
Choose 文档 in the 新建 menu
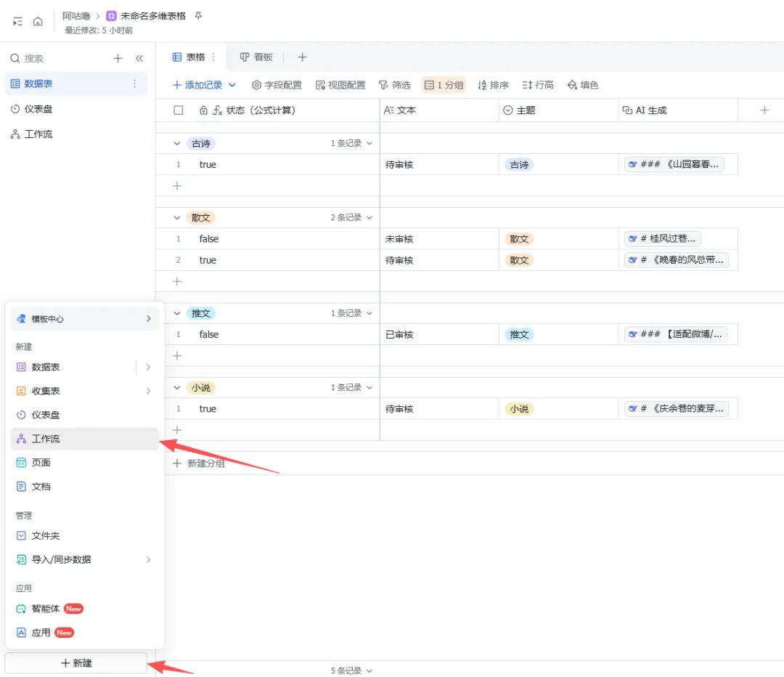[84, 487]
